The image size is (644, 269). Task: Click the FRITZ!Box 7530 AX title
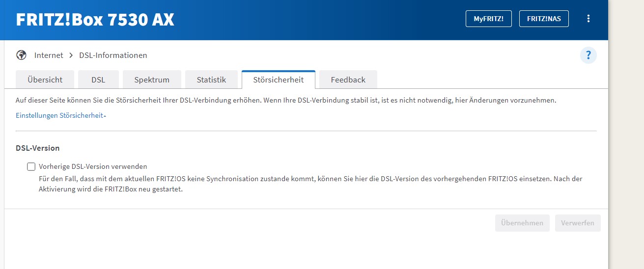pyautogui.click(x=95, y=20)
